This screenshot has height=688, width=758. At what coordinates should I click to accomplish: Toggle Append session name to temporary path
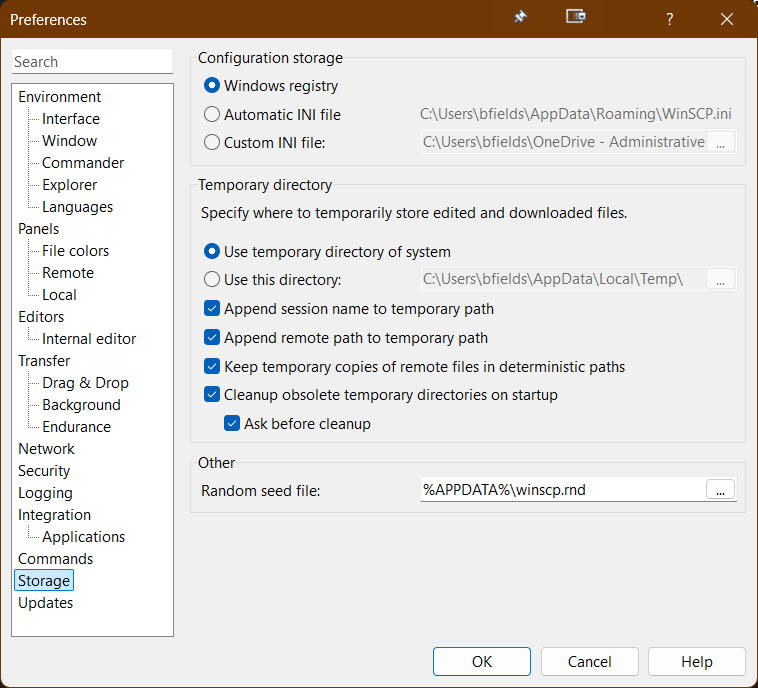click(212, 309)
